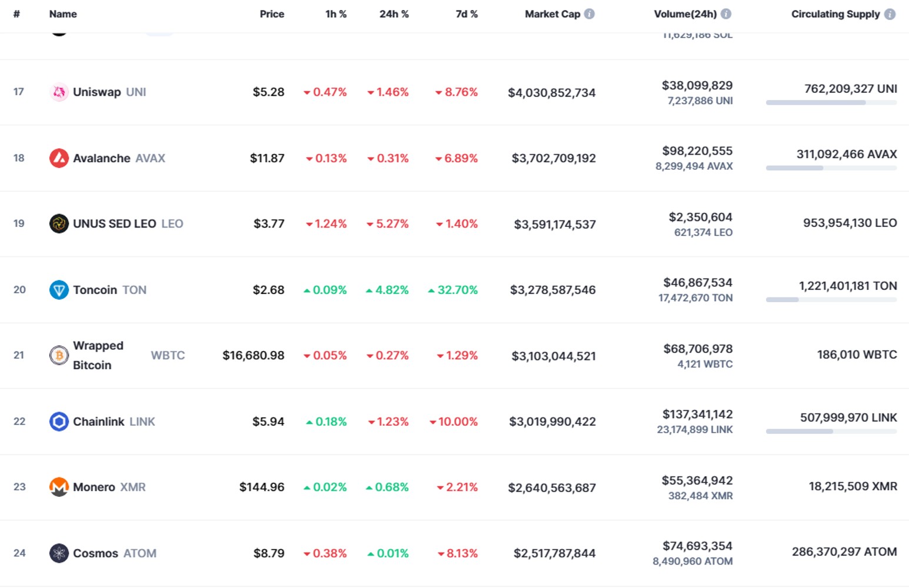Image resolution: width=909 pixels, height=588 pixels.
Task: Click Monero price $144.96
Action: [x=262, y=487]
